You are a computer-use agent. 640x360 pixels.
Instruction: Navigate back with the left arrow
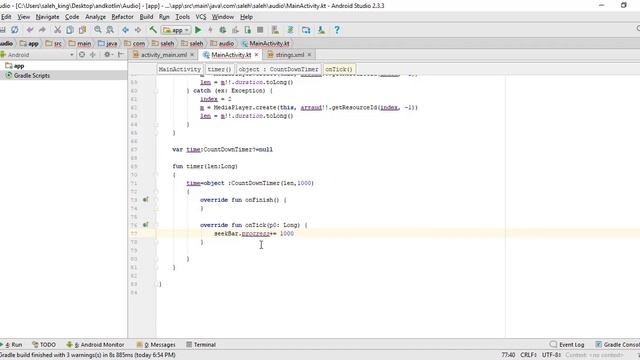[x=125, y=30]
